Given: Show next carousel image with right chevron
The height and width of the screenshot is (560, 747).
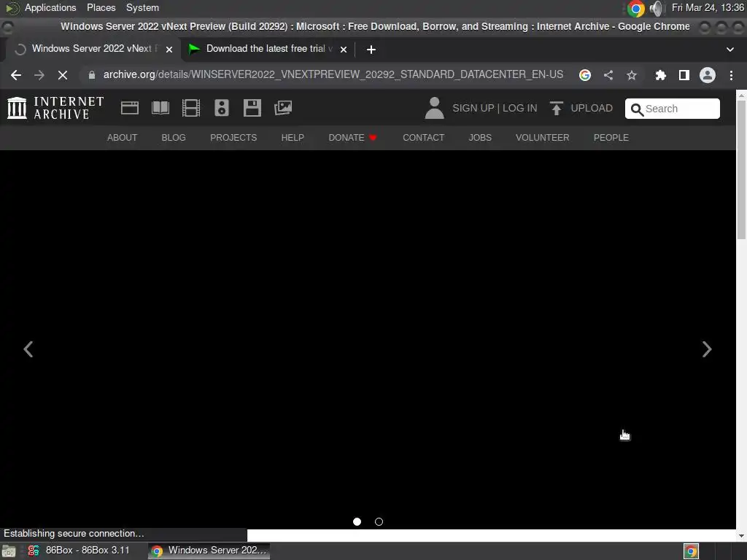Looking at the screenshot, I should coord(707,349).
